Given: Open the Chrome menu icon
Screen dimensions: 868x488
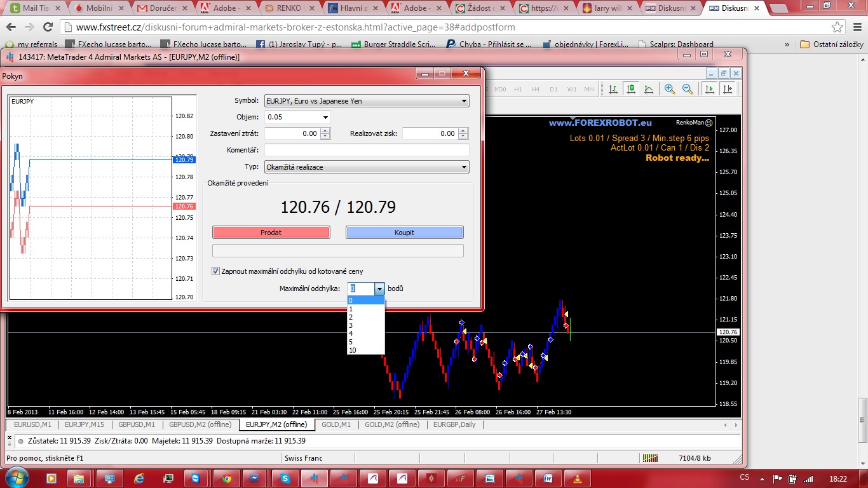Looking at the screenshot, I should 856,27.
